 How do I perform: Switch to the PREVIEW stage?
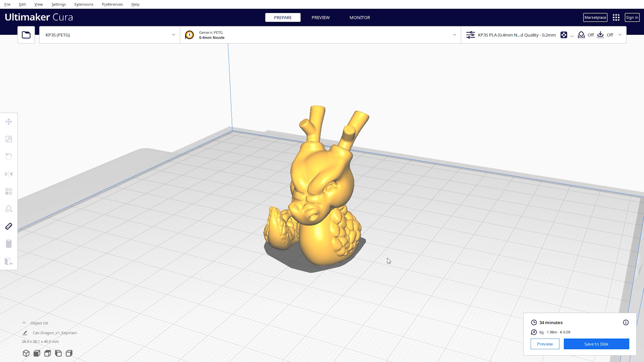pyautogui.click(x=321, y=17)
